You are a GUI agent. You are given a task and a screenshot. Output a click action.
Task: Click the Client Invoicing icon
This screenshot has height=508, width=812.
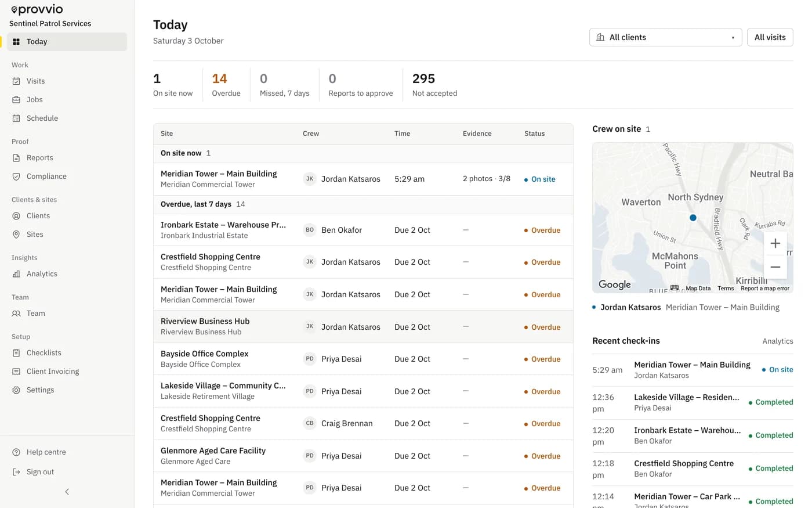coord(16,372)
